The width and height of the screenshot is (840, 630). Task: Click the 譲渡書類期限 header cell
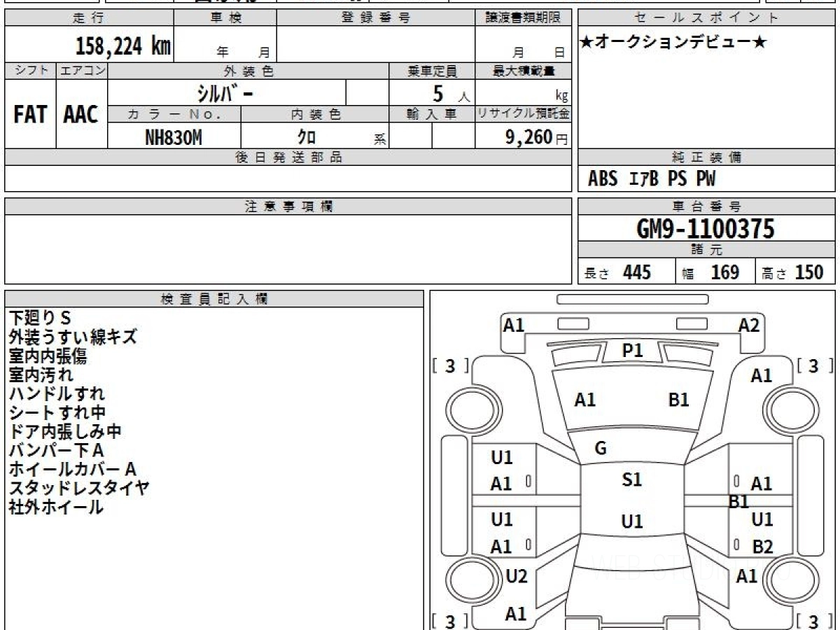(x=524, y=18)
